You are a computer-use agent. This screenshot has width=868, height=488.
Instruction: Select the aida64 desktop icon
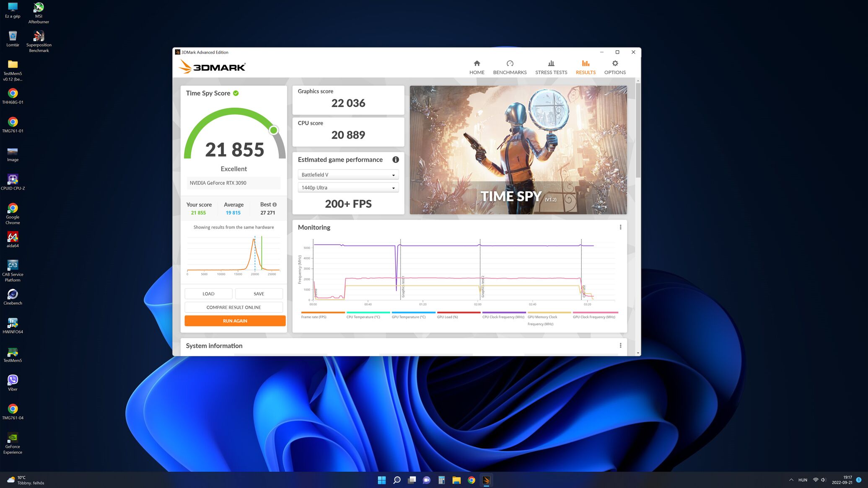coord(13,240)
